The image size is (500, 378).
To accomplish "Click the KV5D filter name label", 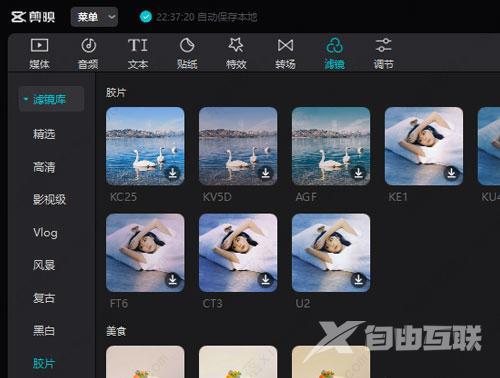I will [x=217, y=197].
